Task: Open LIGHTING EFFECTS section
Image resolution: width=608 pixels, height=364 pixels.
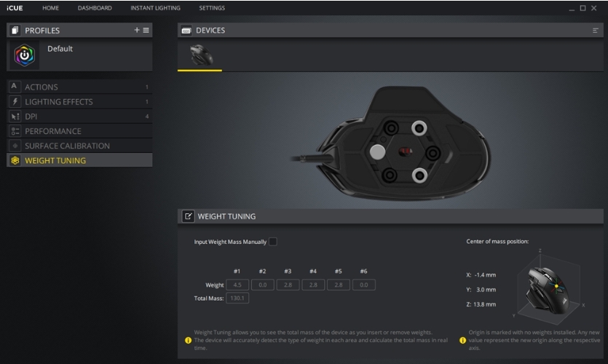Action: point(79,102)
